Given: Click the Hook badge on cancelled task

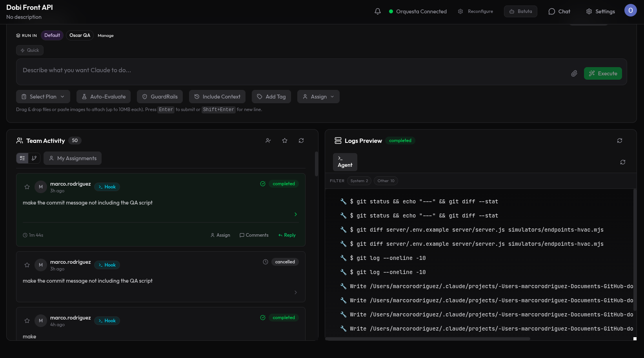Looking at the screenshot, I should point(107,265).
